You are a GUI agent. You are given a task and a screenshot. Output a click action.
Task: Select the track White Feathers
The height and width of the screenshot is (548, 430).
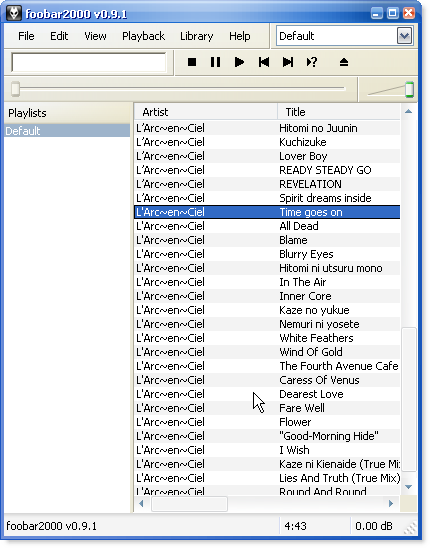coord(267,338)
